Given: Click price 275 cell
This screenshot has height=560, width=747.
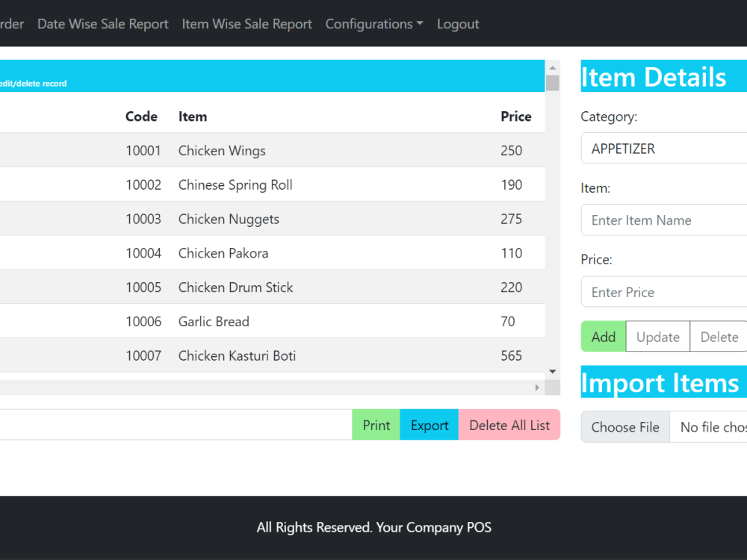Looking at the screenshot, I should (511, 219).
